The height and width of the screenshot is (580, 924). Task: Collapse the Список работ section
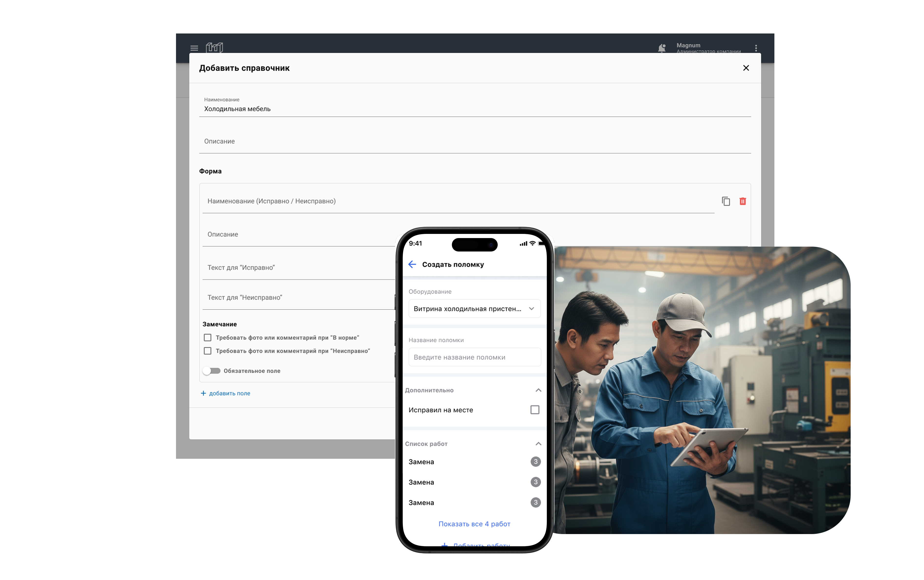pos(538,444)
